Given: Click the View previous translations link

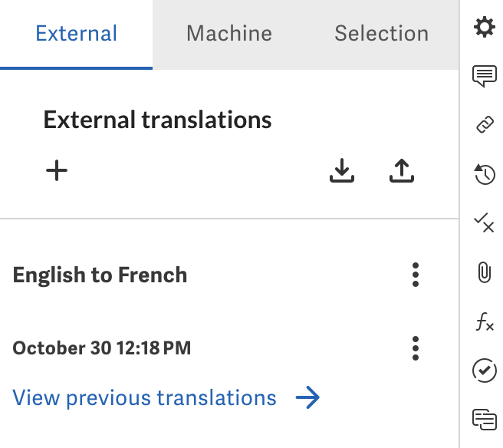Looking at the screenshot, I should (145, 398).
